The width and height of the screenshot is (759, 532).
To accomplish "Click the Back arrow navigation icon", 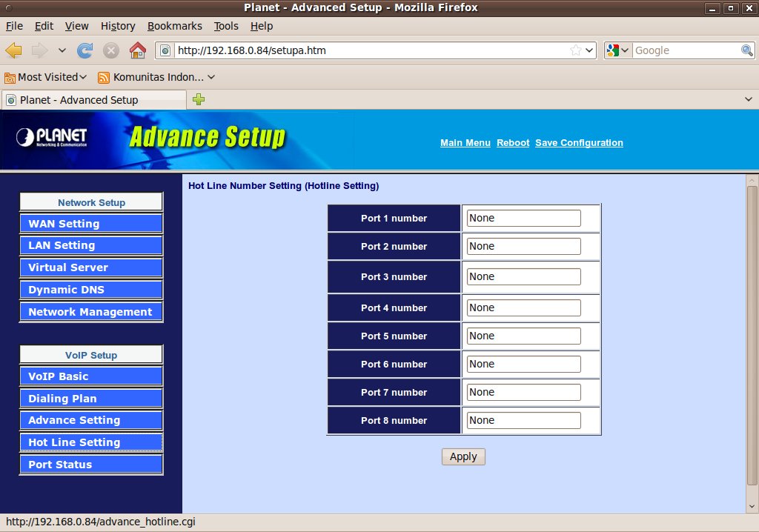I will point(13,50).
